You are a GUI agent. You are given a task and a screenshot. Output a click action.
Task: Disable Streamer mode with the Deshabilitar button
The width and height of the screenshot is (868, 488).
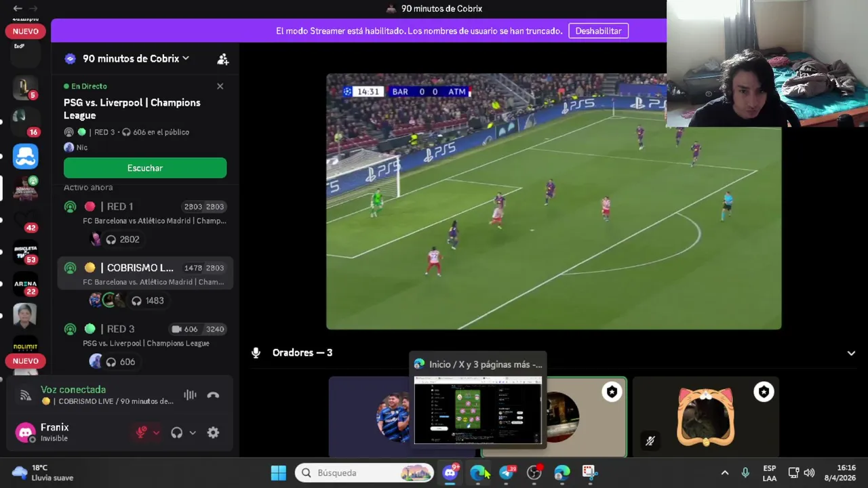click(x=598, y=30)
